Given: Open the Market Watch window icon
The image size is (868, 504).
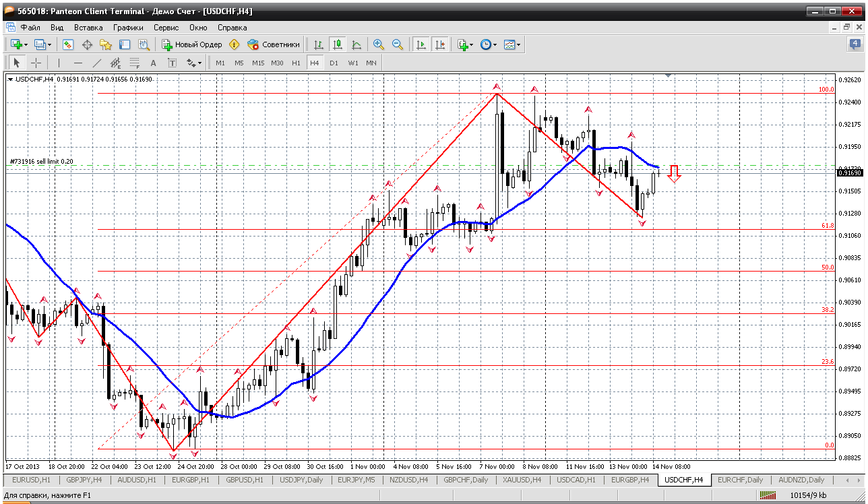Looking at the screenshot, I should click(x=68, y=44).
